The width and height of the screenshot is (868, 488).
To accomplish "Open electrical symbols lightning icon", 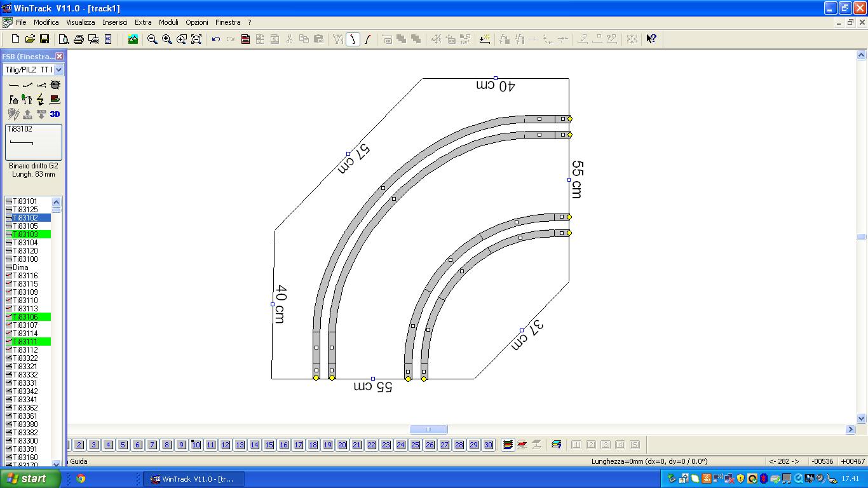I will coord(41,99).
